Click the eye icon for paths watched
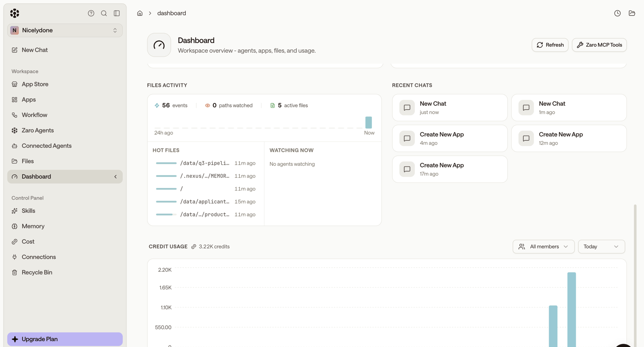The image size is (644, 347). 207,105
